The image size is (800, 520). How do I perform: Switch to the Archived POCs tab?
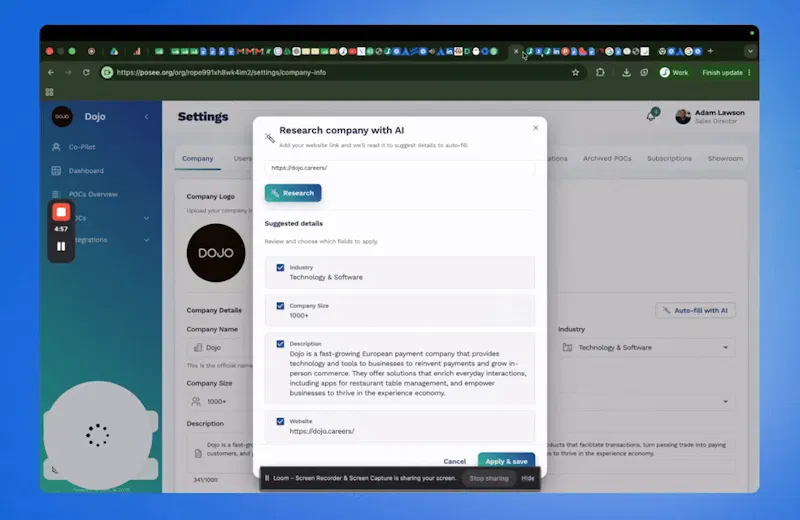pos(607,159)
